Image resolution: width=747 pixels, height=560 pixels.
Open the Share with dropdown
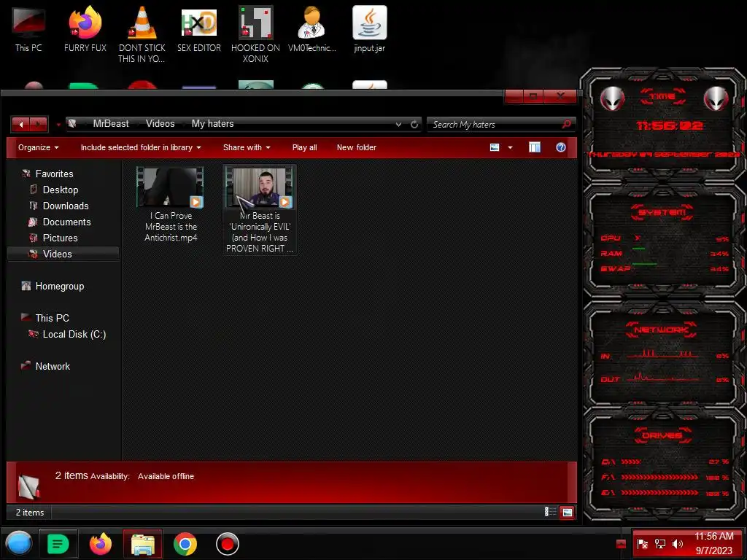pyautogui.click(x=247, y=147)
